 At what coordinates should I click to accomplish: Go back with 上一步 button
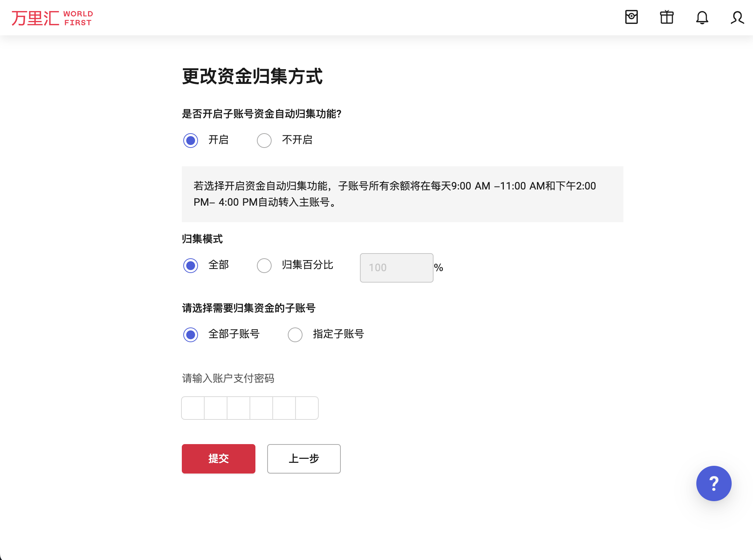304,458
